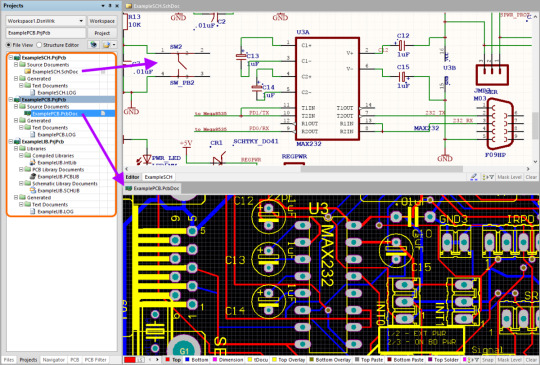Click the ExampleLIB.SCHLIB library icon
This screenshot has height=365, width=540.
pos(33,190)
